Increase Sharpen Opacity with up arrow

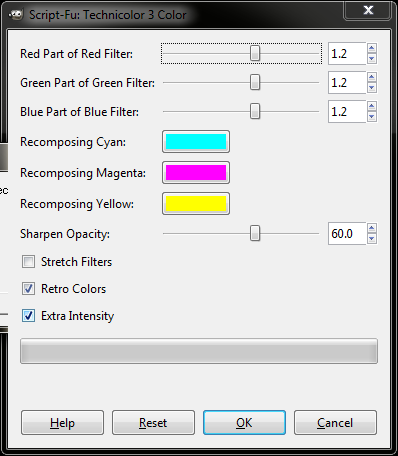coord(372,228)
